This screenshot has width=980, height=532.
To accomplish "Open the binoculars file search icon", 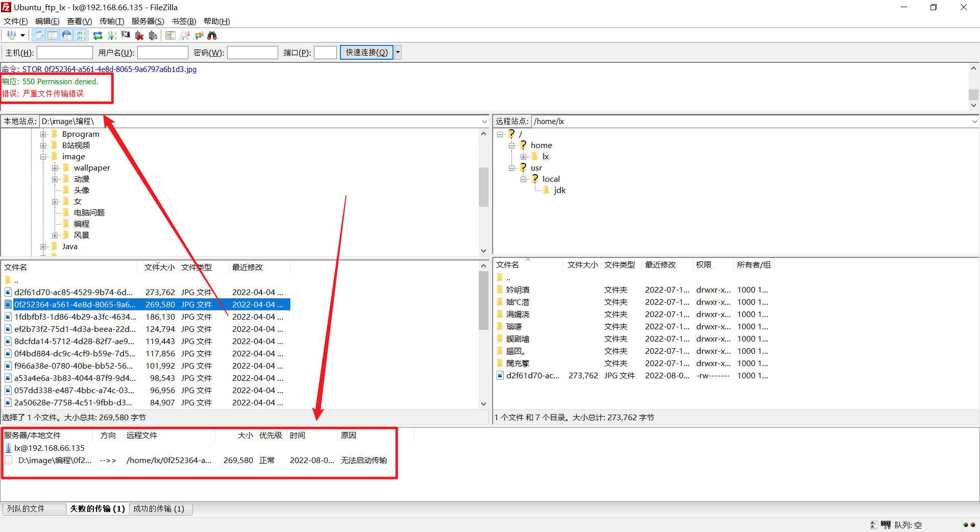I will (x=212, y=35).
